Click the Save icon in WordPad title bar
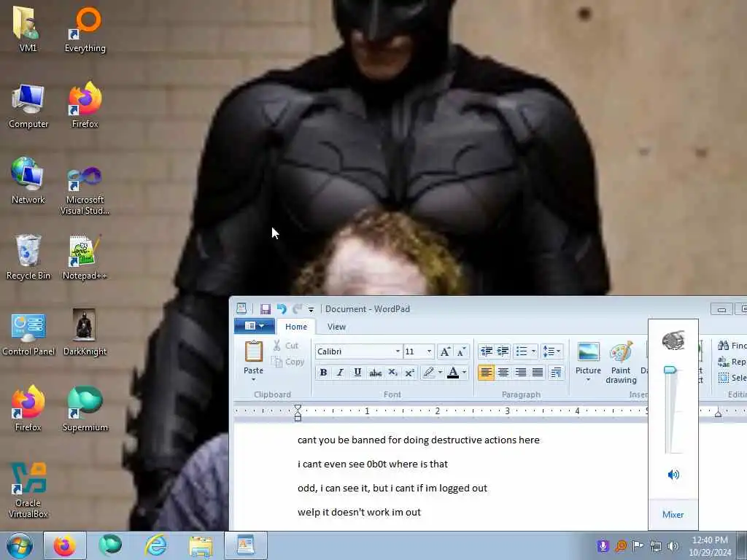 click(x=266, y=309)
